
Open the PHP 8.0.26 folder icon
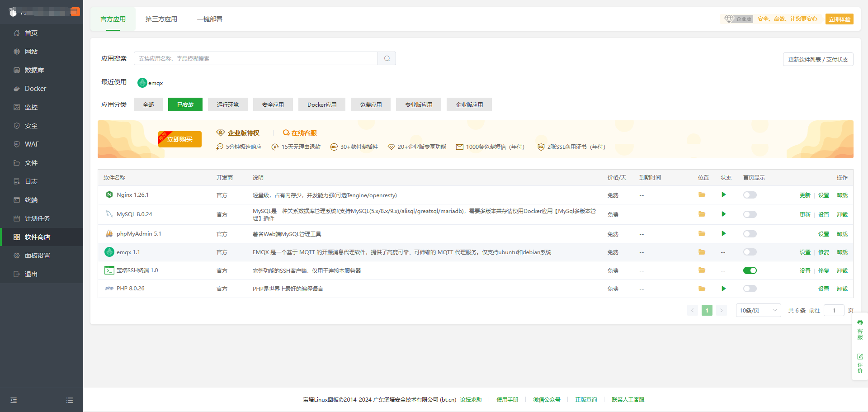click(x=702, y=289)
